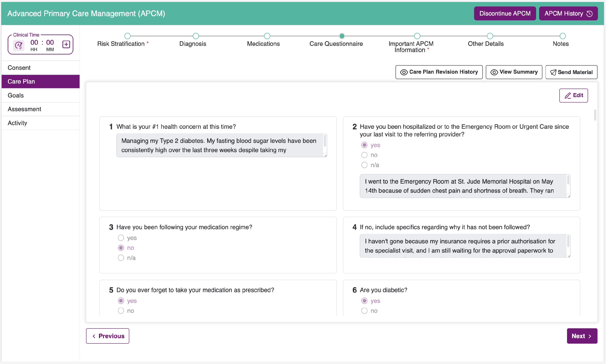Click the questionnaire panel vertical scrollbar
This screenshot has height=364, width=606.
[x=595, y=115]
